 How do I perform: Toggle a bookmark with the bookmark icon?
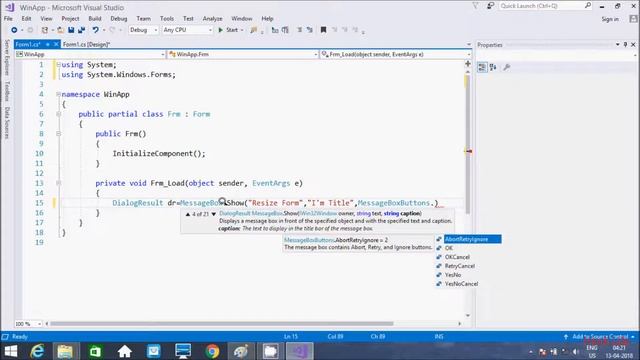pyautogui.click(x=323, y=30)
